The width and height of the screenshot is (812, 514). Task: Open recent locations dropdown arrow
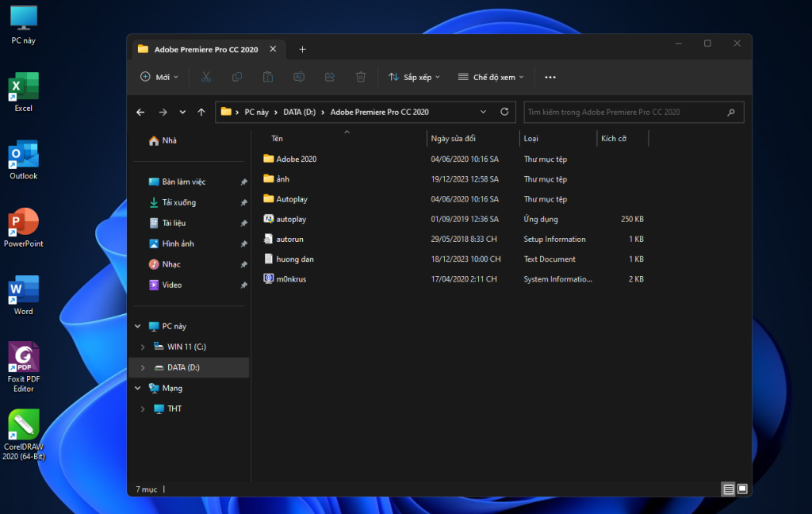tap(182, 112)
